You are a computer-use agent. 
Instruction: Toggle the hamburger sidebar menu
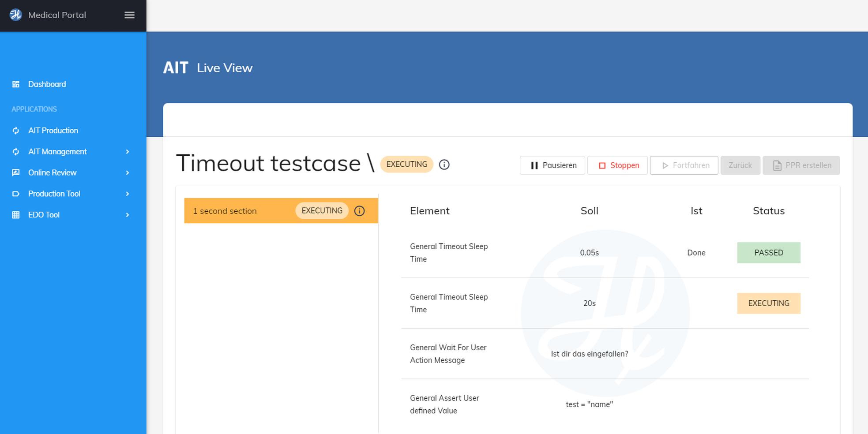129,15
